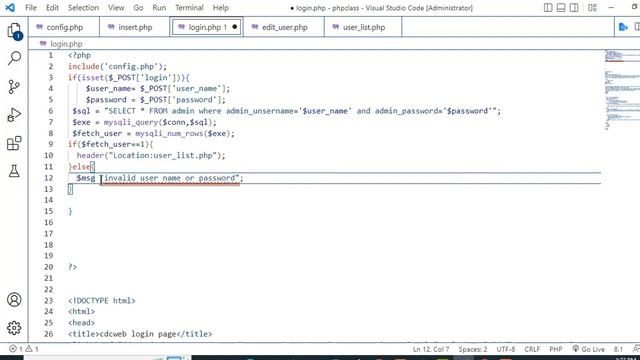Open the Accounts menu icon

[14, 300]
